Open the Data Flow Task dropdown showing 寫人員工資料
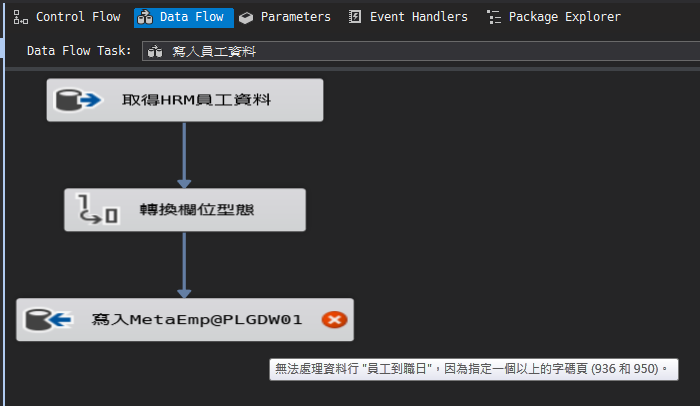The width and height of the screenshot is (700, 406). pyautogui.click(x=420, y=51)
